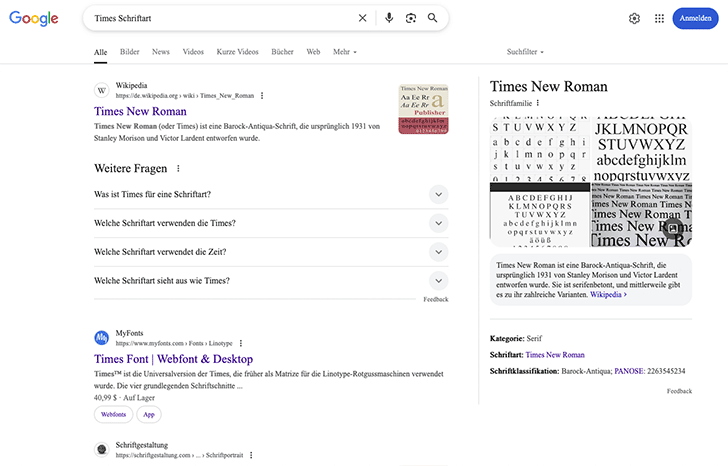Click the schriftgestaltung.com URL breadcrumb
The width and height of the screenshot is (728, 466).
click(x=179, y=455)
